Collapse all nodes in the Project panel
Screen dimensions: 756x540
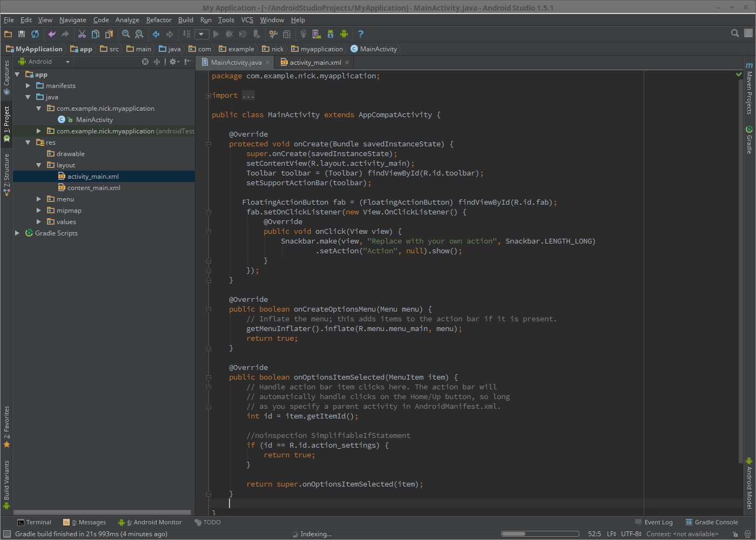coord(157,62)
